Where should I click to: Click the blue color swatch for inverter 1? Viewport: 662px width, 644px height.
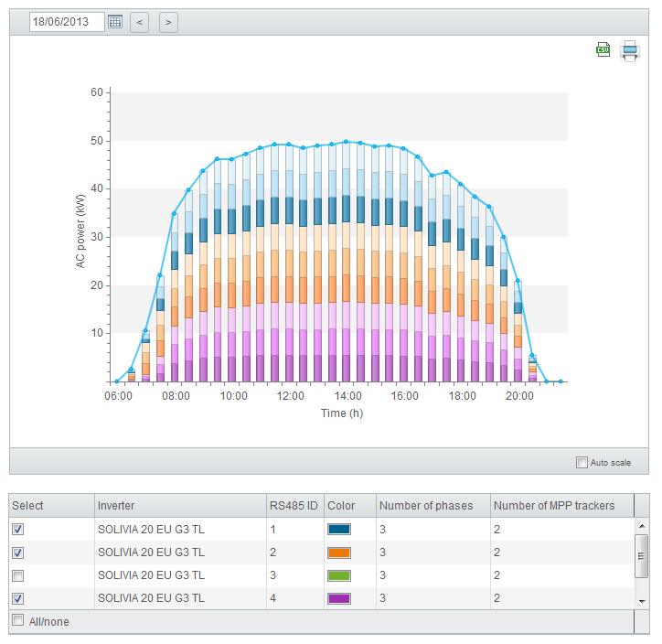339,529
